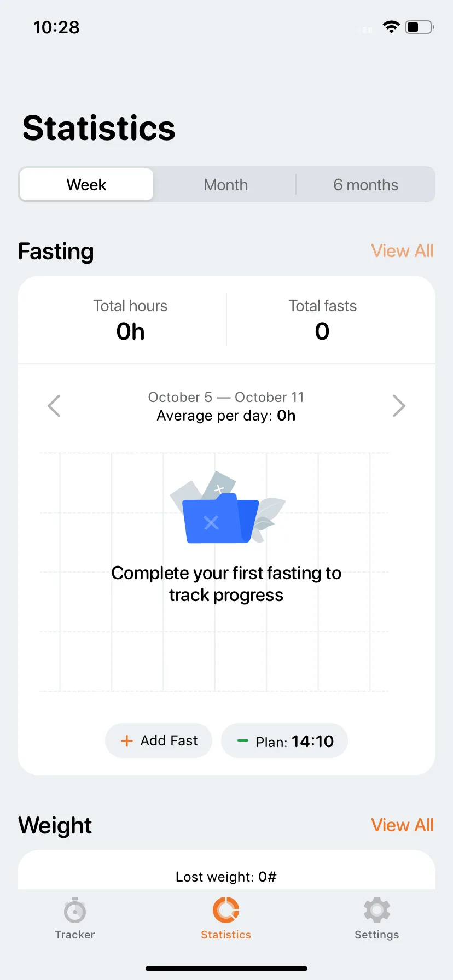Tap the green minus icon beside Plan
The width and height of the screenshot is (453, 980).
[x=242, y=741]
